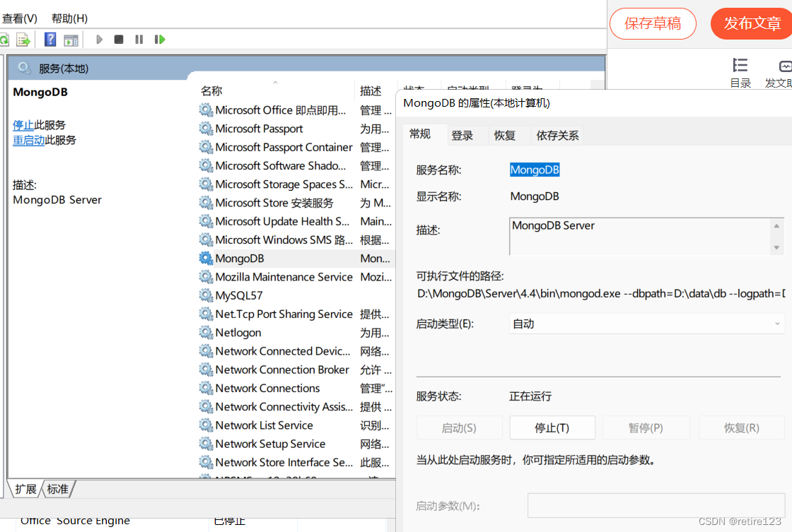Restart service with the toolbar restart icon
792x532 pixels.
coord(160,40)
